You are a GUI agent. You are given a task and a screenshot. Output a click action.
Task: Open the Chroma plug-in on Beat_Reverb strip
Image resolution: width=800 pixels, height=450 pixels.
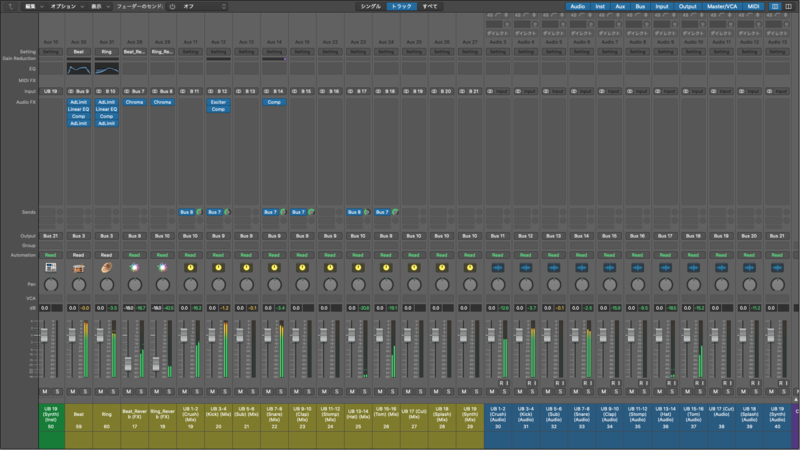point(135,102)
